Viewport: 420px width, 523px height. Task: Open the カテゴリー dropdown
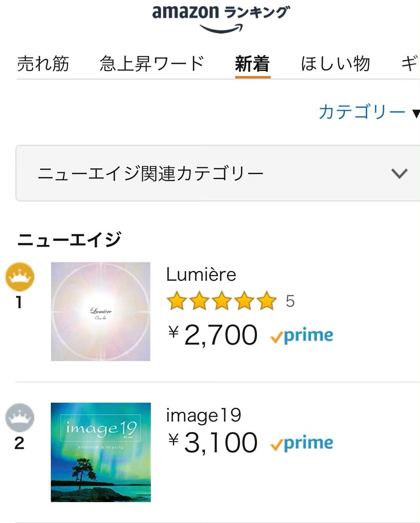point(367,112)
